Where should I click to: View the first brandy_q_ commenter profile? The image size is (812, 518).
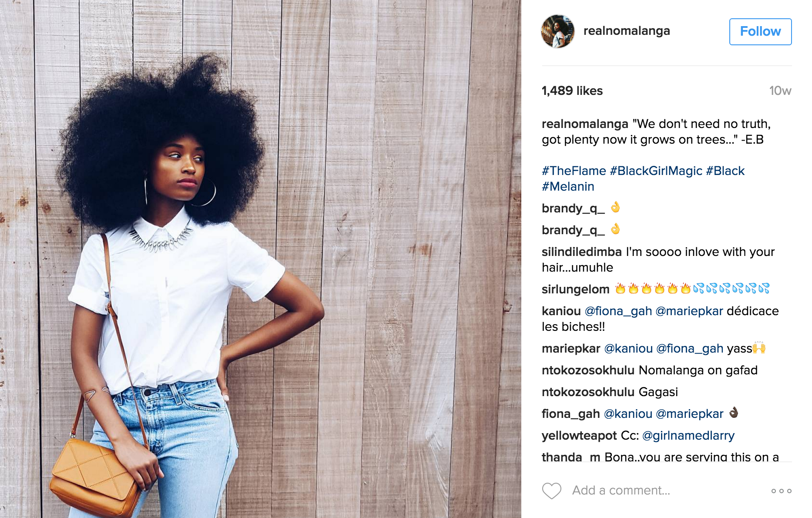(x=573, y=208)
